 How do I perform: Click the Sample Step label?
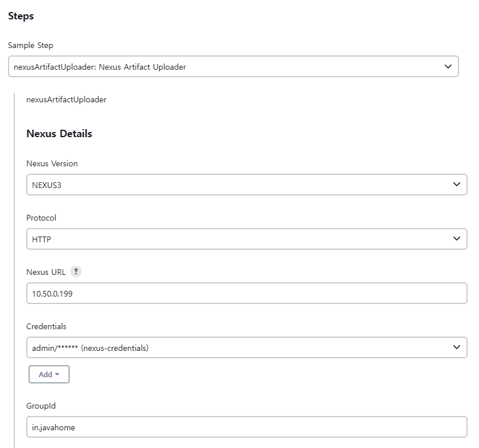click(31, 45)
